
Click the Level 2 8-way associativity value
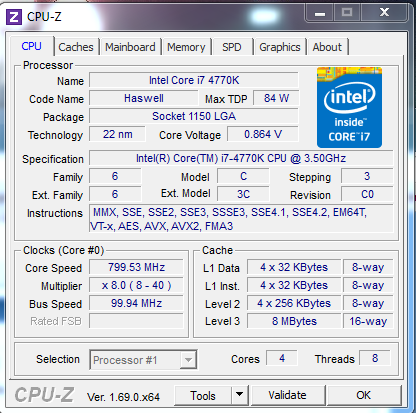(368, 303)
